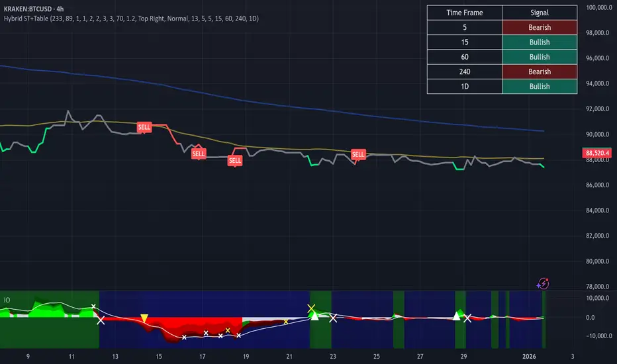Click the Time Frame table header
The width and height of the screenshot is (617, 364).
tap(464, 13)
